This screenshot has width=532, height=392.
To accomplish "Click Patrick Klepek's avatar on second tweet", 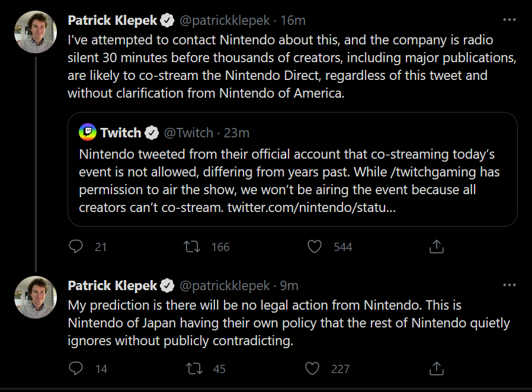I will click(x=36, y=297).
